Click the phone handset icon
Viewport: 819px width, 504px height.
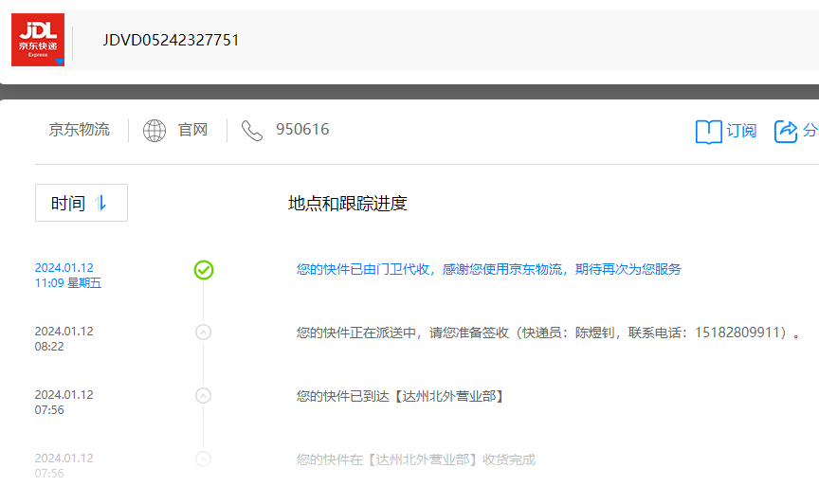pos(252,131)
